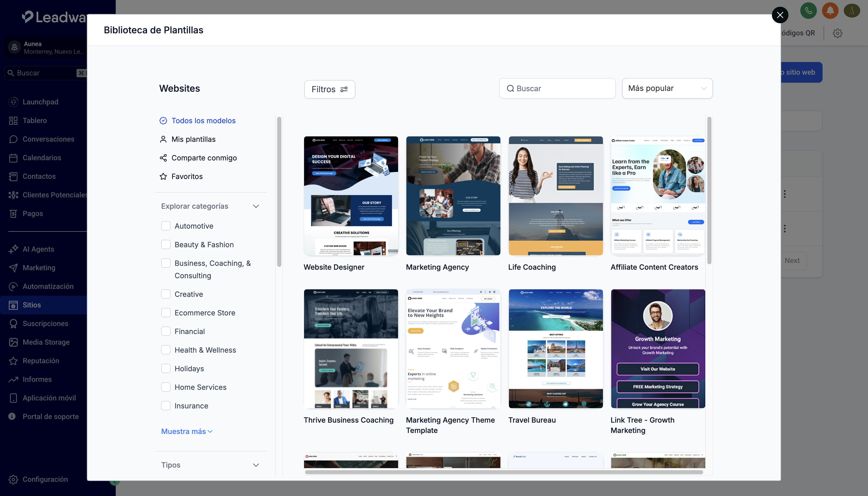Check the Automotive category checkbox
The image size is (868, 496).
[166, 226]
